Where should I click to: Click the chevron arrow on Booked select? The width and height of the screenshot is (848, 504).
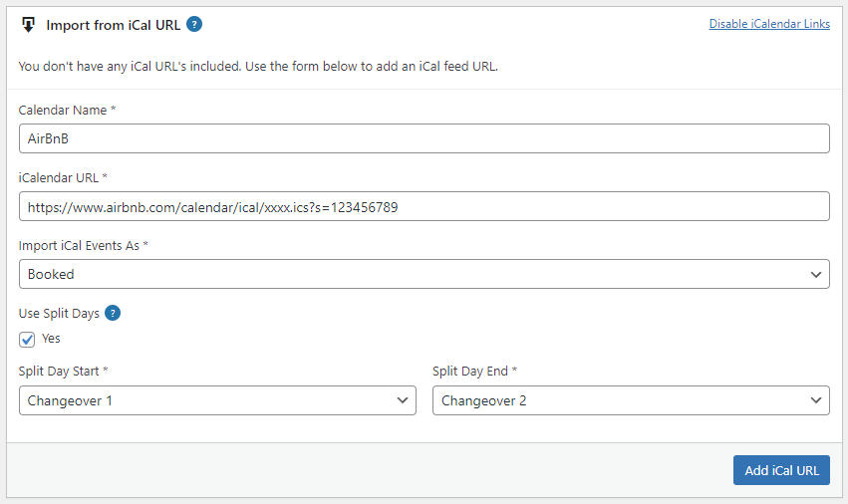click(816, 274)
